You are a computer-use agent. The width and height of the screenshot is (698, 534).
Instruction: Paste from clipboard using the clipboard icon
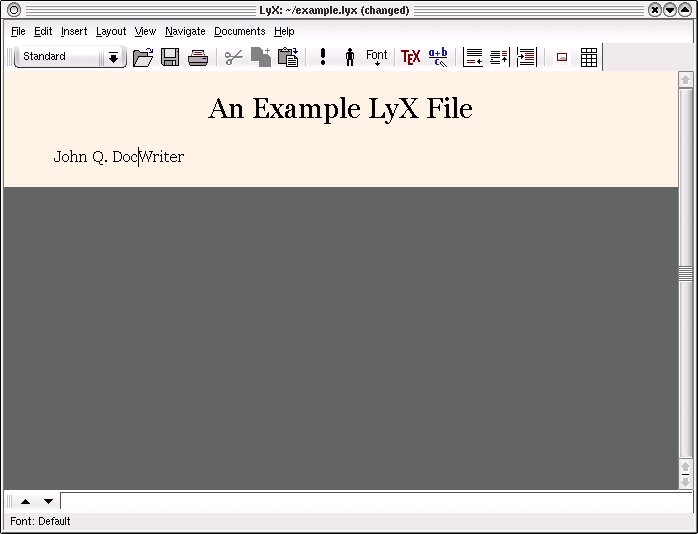click(288, 57)
